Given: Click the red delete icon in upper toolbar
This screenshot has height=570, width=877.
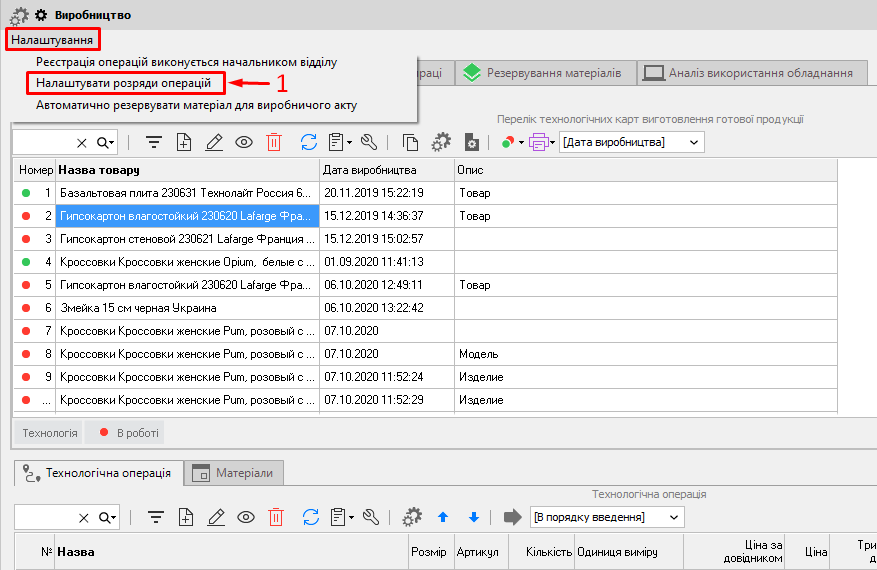Looking at the screenshot, I should [x=274, y=143].
